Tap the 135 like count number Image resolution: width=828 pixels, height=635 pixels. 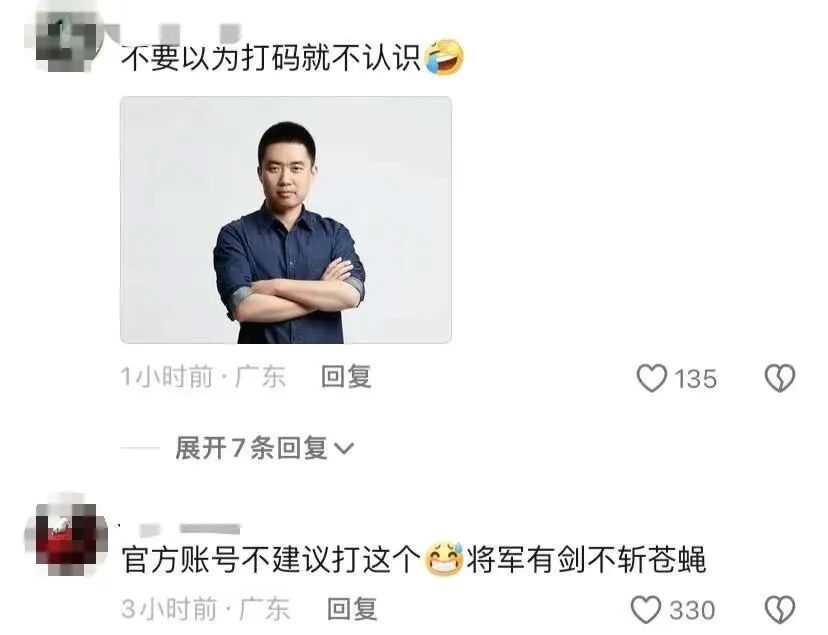[x=695, y=379]
